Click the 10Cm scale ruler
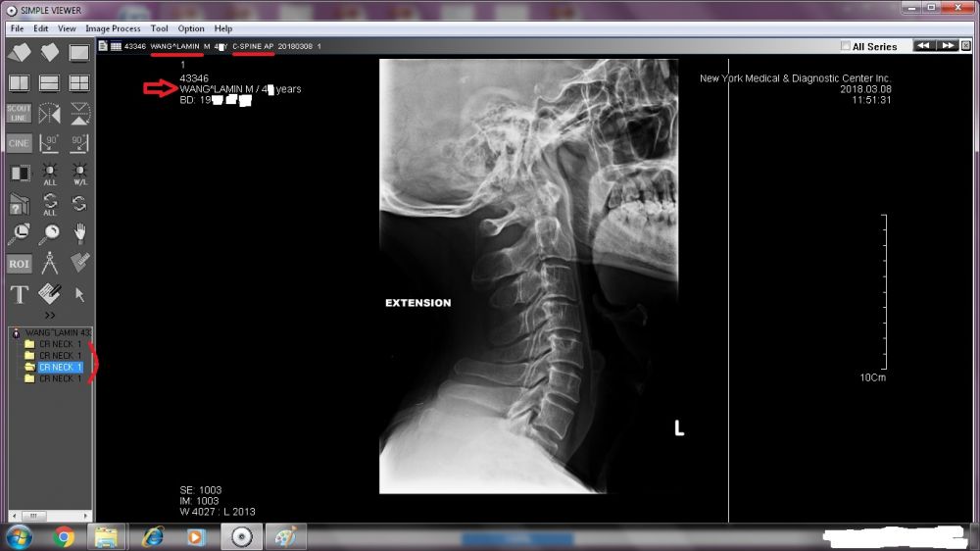980x551 pixels. tap(884, 292)
